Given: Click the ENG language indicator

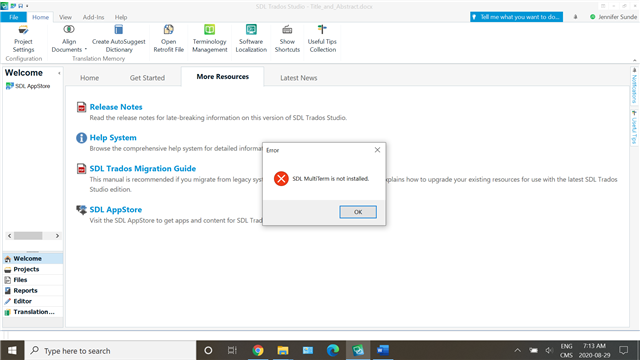Looking at the screenshot, I should (x=567, y=346).
